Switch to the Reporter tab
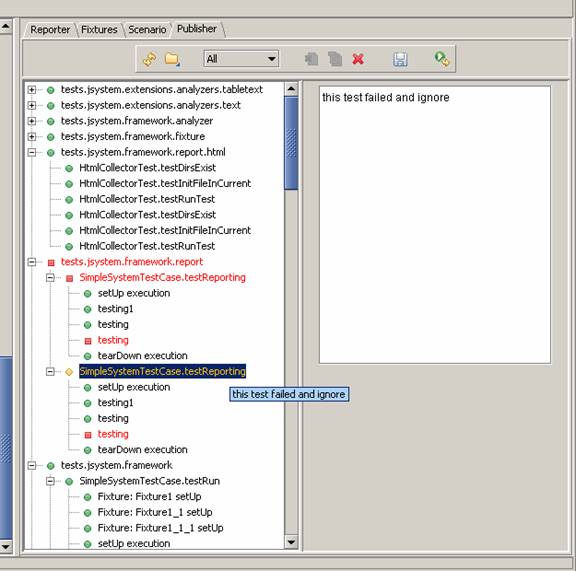This screenshot has width=576, height=571. click(50, 30)
